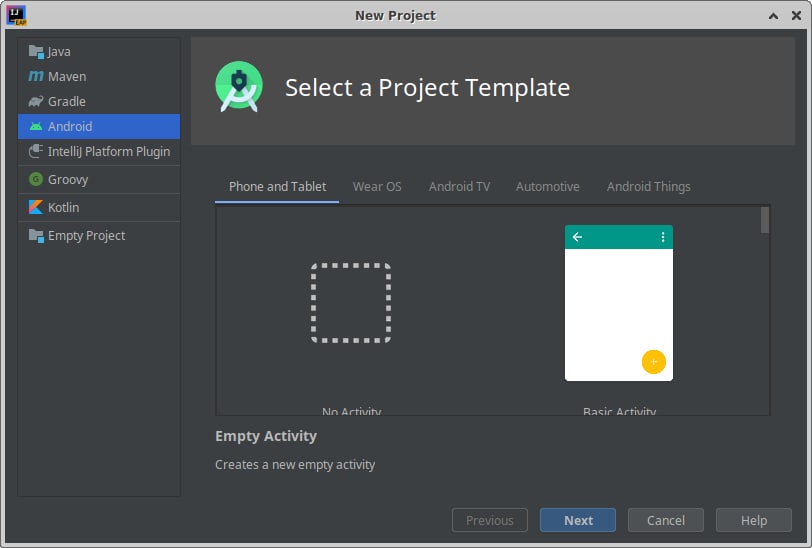Choose IntelliJ Platform Plugin entry
The height and width of the screenshot is (548, 812).
tap(99, 151)
